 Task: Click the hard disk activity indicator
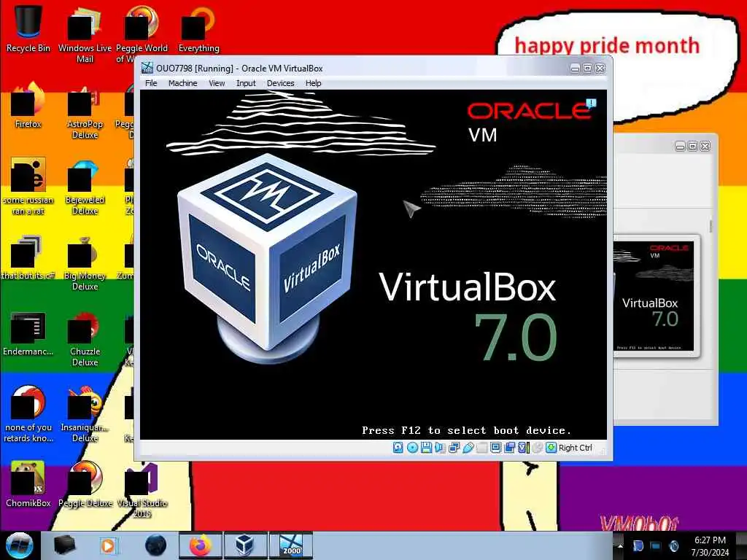tap(398, 448)
